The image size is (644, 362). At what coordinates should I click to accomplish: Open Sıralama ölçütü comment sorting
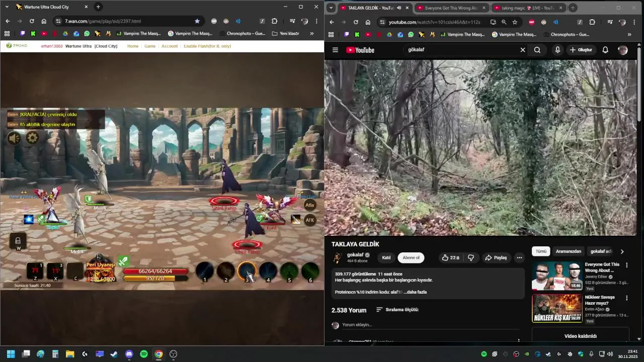click(397, 310)
